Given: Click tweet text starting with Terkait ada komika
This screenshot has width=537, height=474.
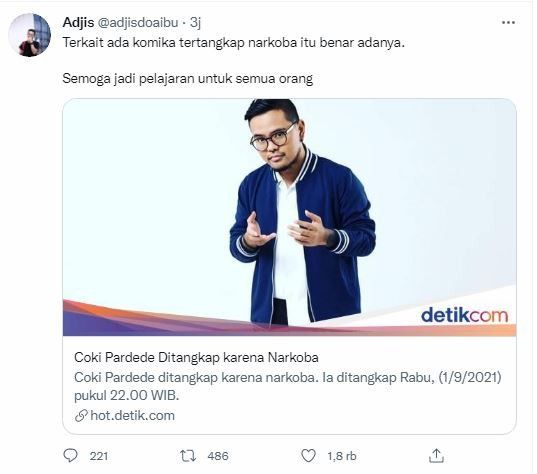Looking at the screenshot, I should pos(234,43).
